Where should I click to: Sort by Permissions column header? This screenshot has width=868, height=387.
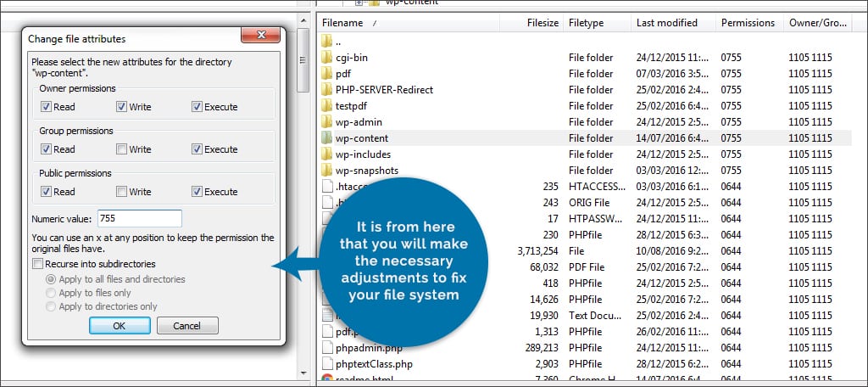(x=749, y=23)
